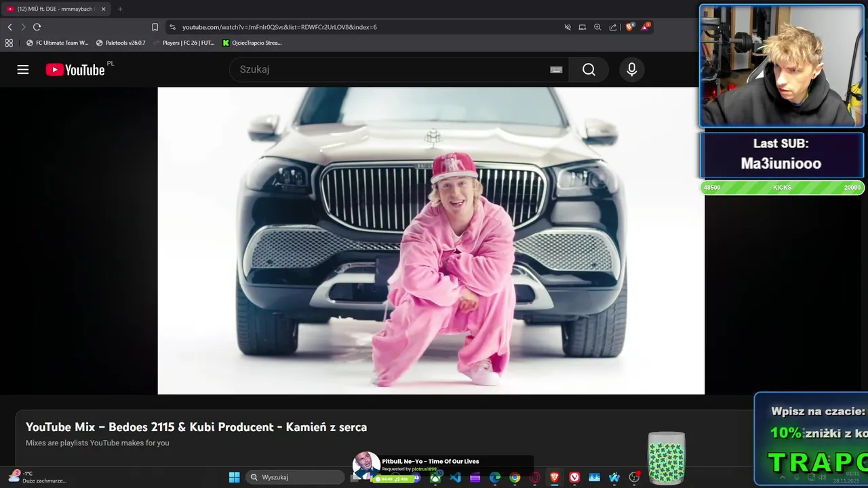This screenshot has width=868, height=488.
Task: Go back with the browser back arrow
Action: pyautogui.click(x=10, y=27)
